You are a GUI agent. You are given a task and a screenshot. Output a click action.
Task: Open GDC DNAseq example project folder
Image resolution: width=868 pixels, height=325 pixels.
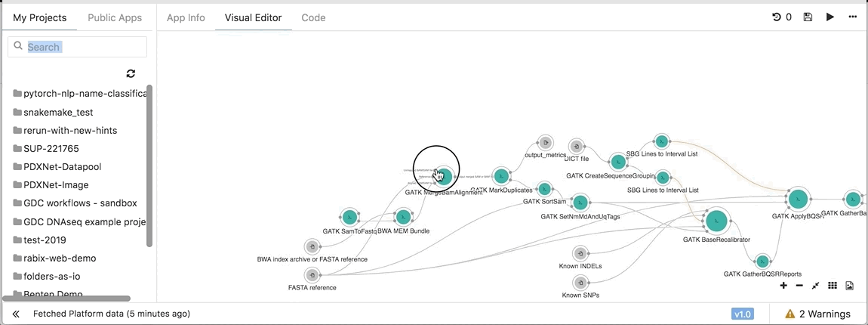(x=80, y=222)
